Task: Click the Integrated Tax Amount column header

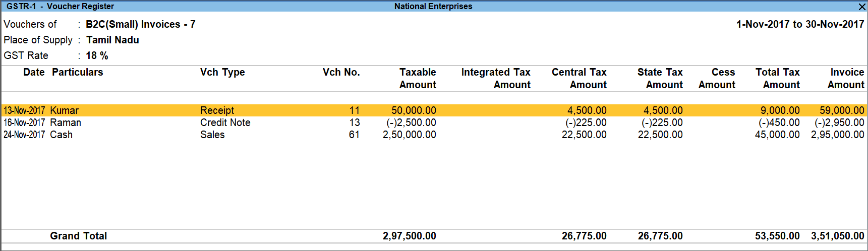Action: point(496,79)
